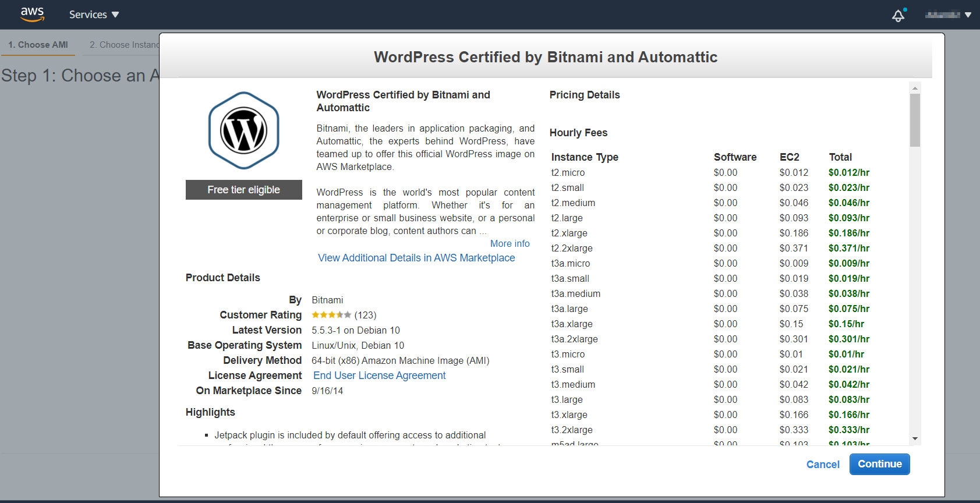Click the $0.371/hr total price
This screenshot has height=503, width=980.
(849, 248)
